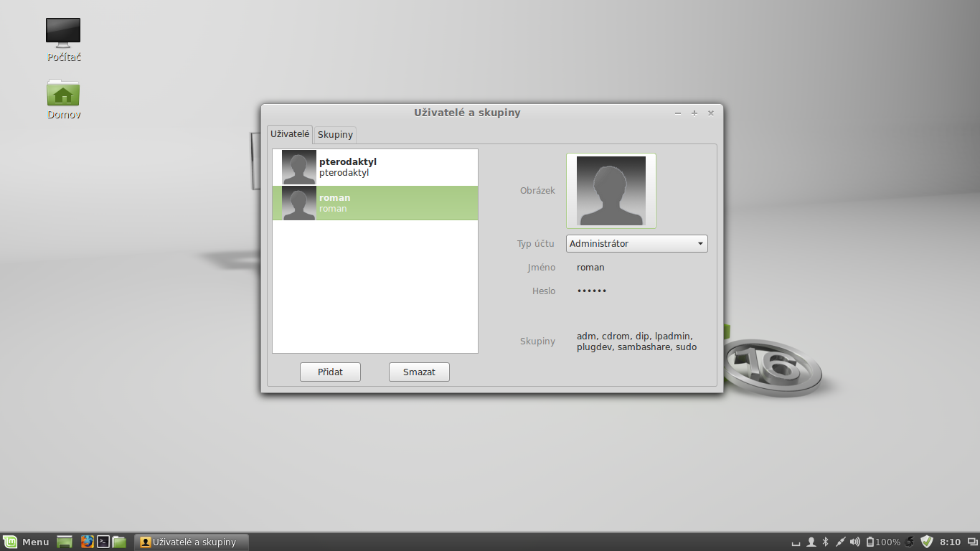Screen dimensions: 980x551
Task: Open the tablet settings tray icon
Action: click(839, 542)
